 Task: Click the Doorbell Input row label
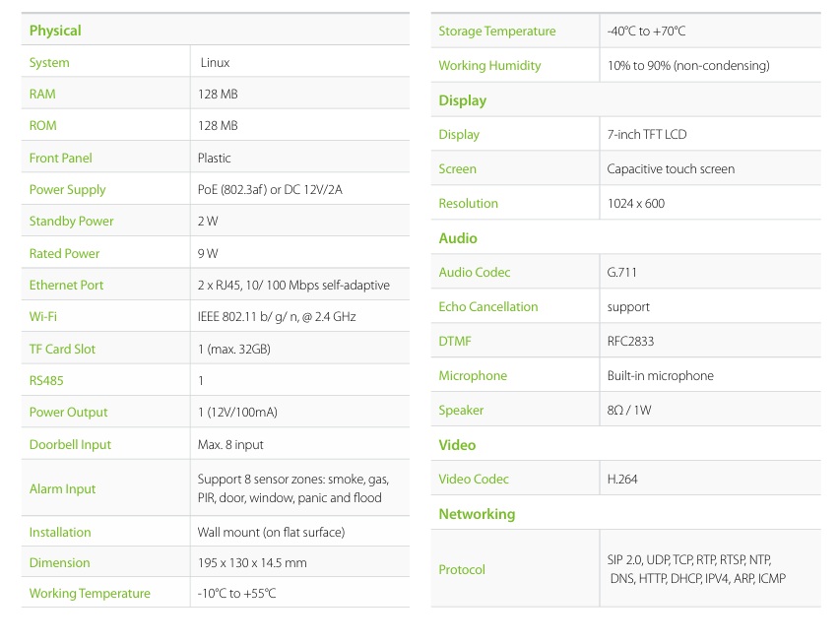pyautogui.click(x=70, y=445)
